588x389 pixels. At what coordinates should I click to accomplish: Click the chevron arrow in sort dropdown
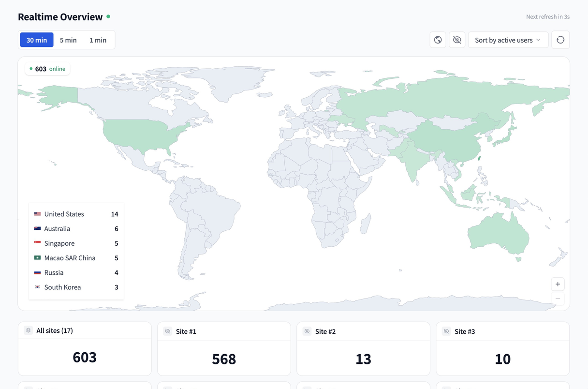point(538,40)
